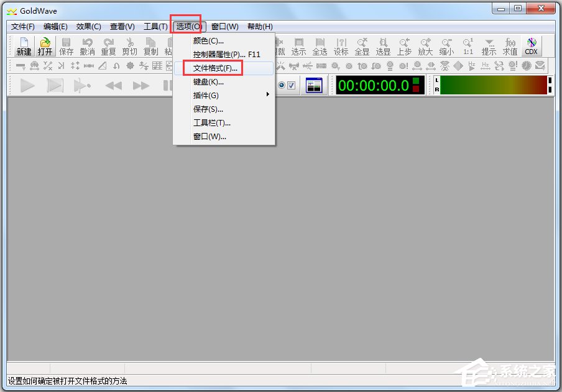Choose 窗口(W)... in the dropdown menu
This screenshot has width=562, height=392.
tap(224, 136)
